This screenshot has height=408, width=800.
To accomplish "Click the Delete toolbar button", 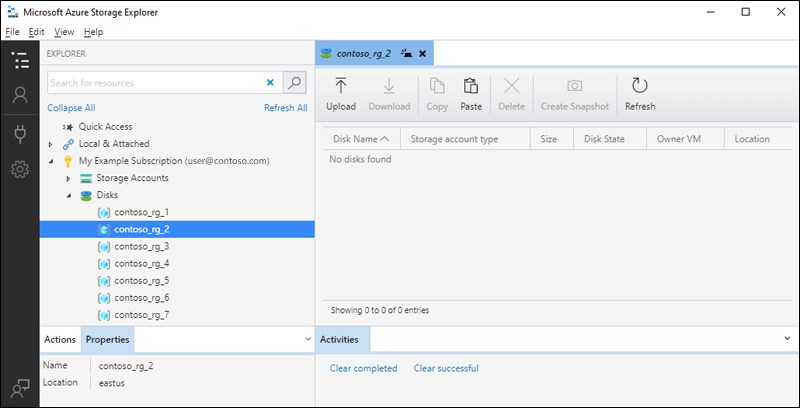I will pyautogui.click(x=511, y=94).
